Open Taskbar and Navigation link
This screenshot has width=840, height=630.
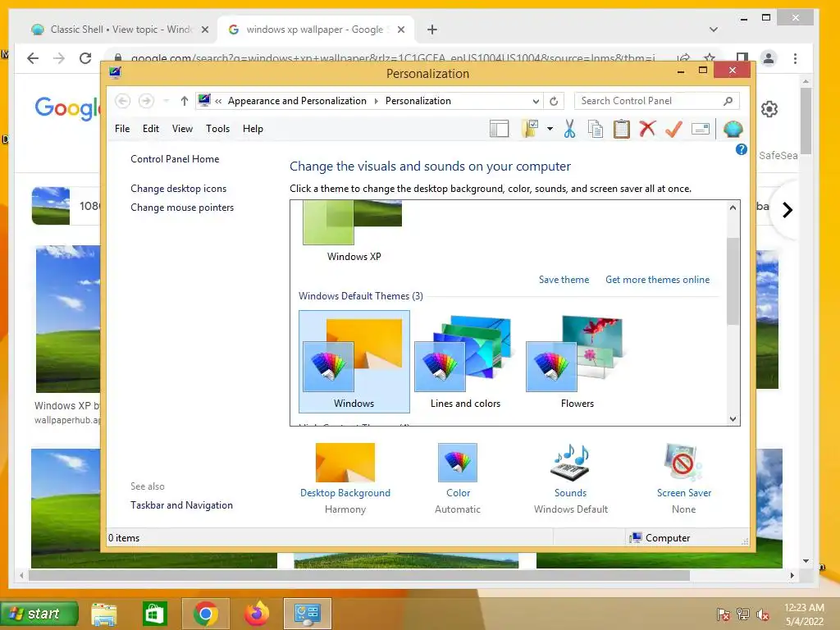point(181,505)
